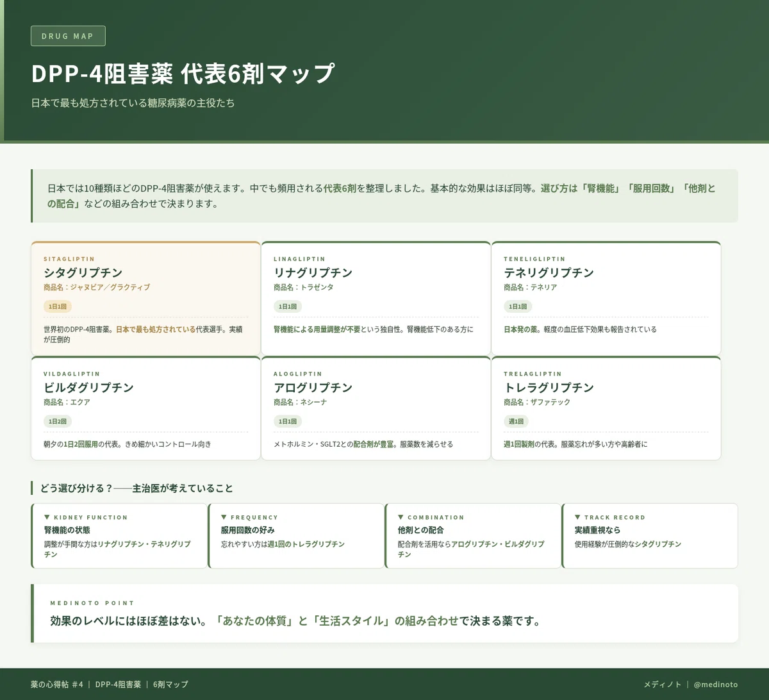Expand the FREQUENCY triangle marker
The height and width of the screenshot is (700, 769).
(x=224, y=517)
